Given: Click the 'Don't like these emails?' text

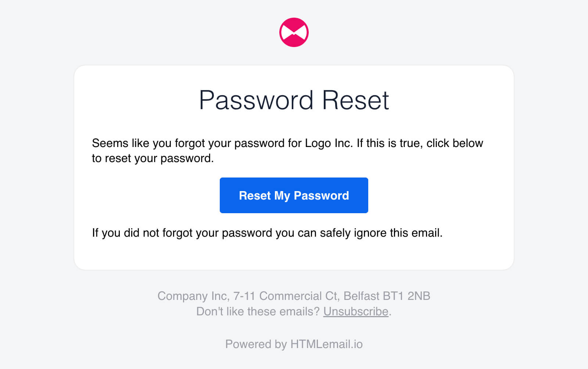Looking at the screenshot, I should pos(258,311).
